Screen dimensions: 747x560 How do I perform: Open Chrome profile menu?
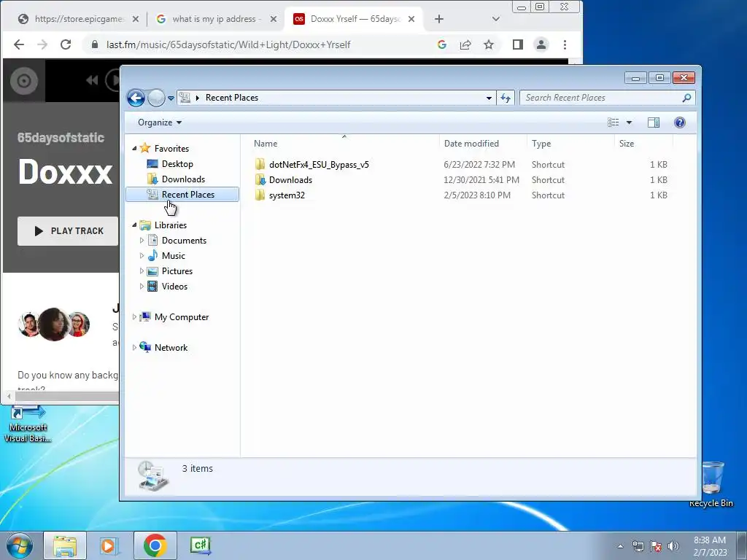541,44
